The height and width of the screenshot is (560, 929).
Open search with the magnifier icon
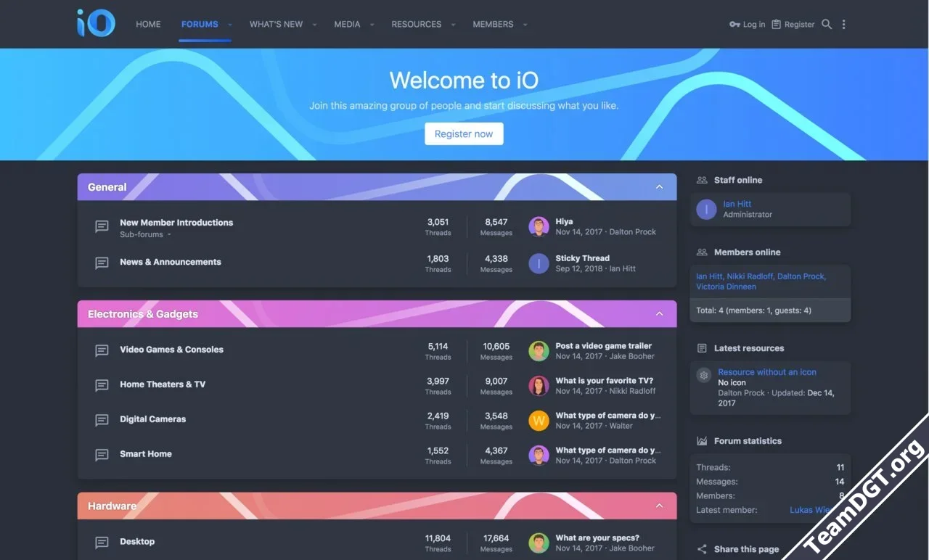click(827, 25)
